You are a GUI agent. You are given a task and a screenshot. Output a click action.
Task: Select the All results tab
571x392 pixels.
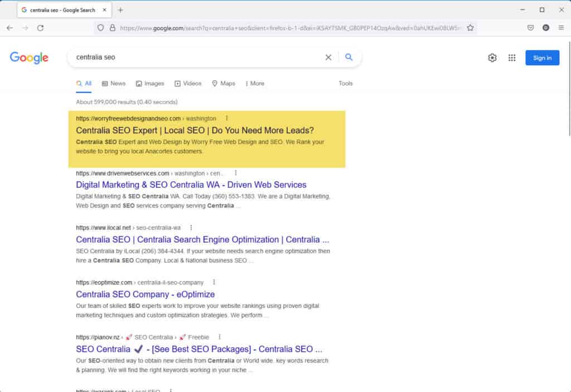tap(84, 84)
